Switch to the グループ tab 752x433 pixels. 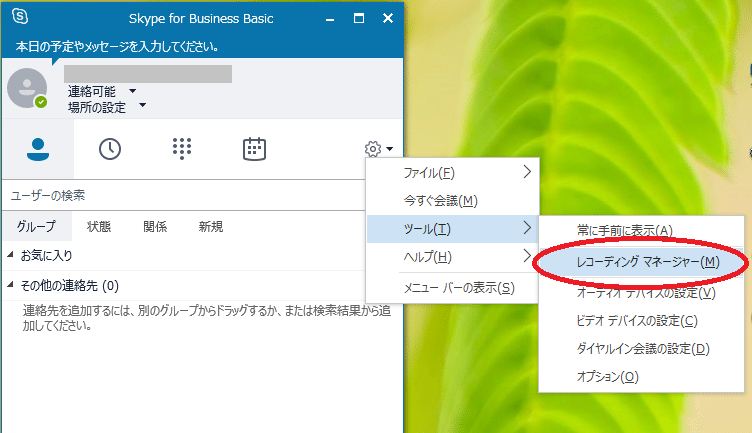tap(37, 226)
